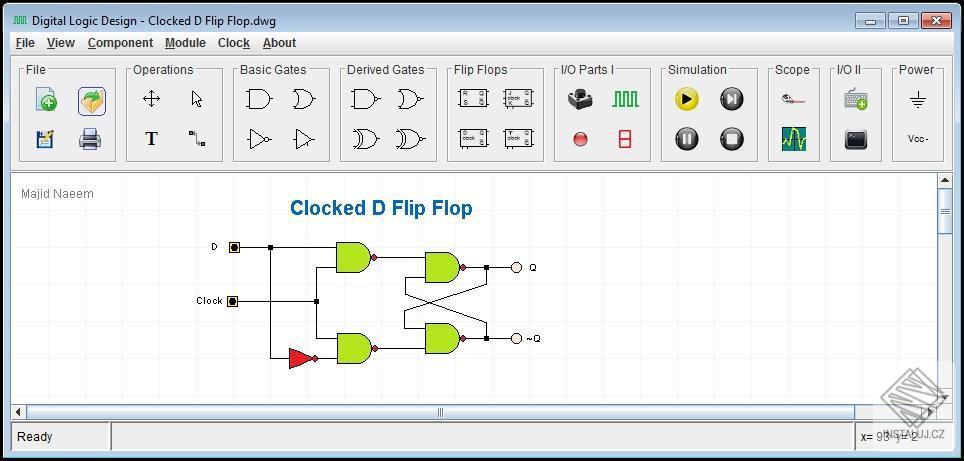
Task: Open the oscilloscope waveform viewer
Action: coord(794,139)
